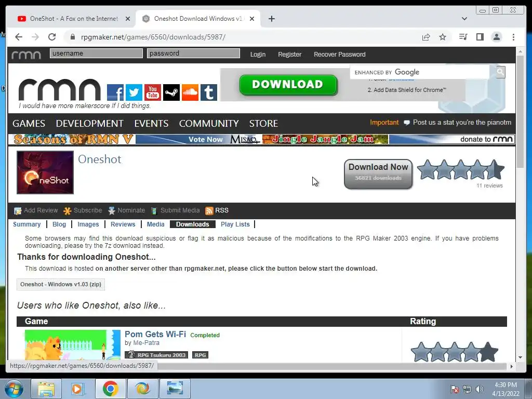Open the RSS feed icon
Viewport: 532px width, 399px height.
pos(209,211)
